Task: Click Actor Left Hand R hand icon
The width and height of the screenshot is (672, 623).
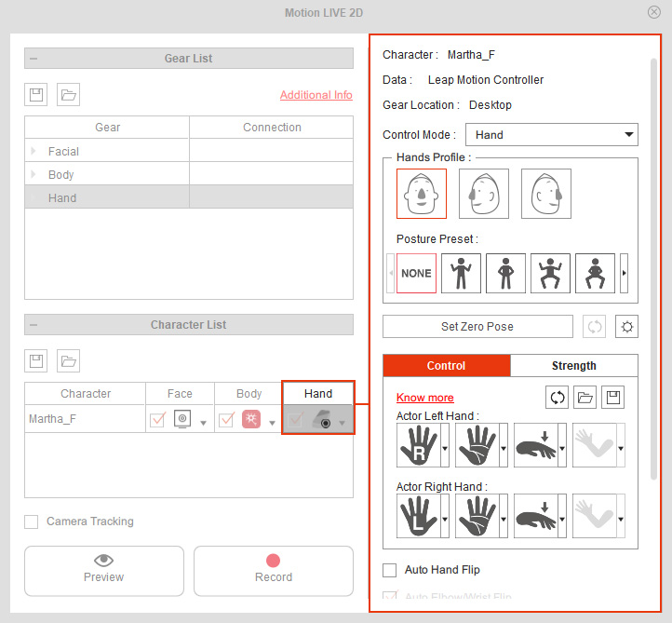Action: (x=419, y=445)
